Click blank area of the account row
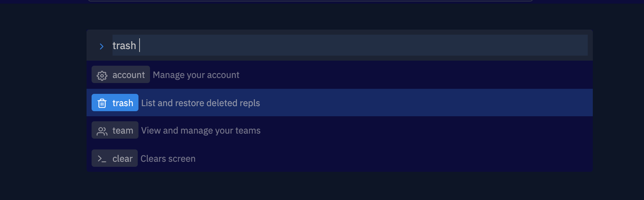Image resolution: width=644 pixels, height=200 pixels. click(x=415, y=75)
